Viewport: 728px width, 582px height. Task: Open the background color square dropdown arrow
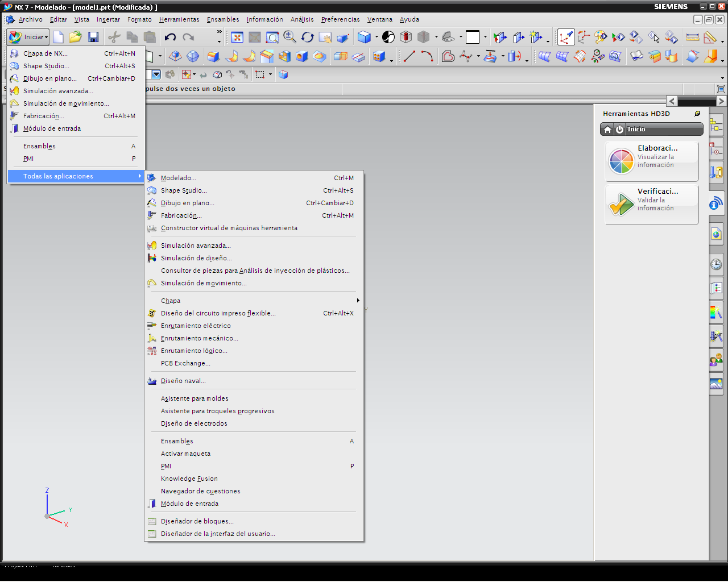pos(485,38)
